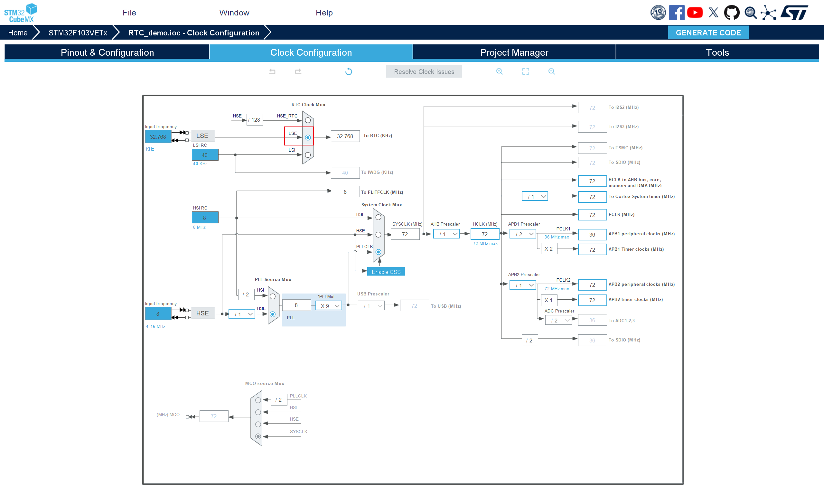Open the Facebook icon link

point(676,13)
